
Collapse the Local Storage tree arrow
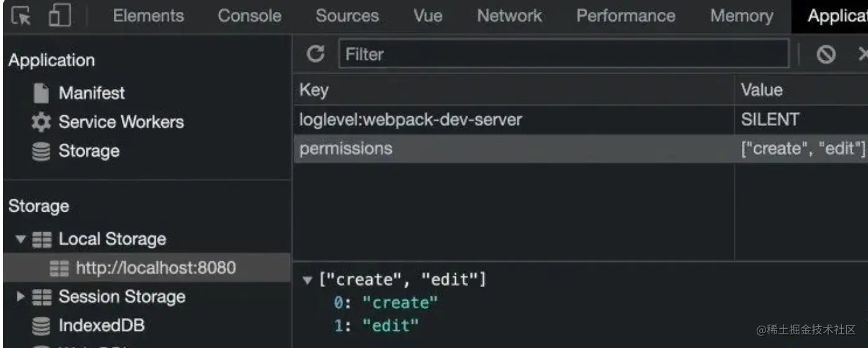click(x=21, y=239)
